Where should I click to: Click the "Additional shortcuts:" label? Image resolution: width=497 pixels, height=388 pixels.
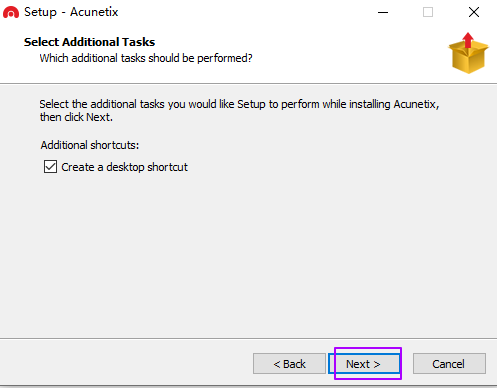point(90,145)
